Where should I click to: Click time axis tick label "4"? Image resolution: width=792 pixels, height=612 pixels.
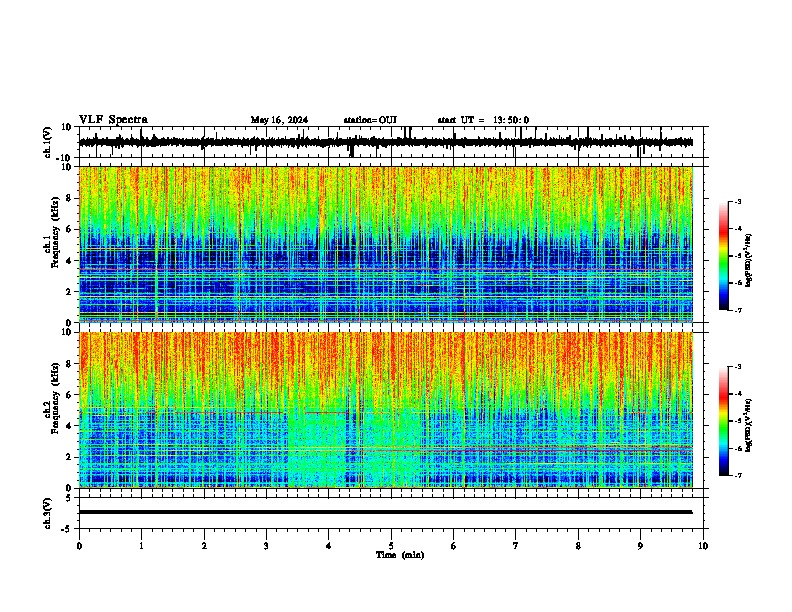tap(329, 546)
